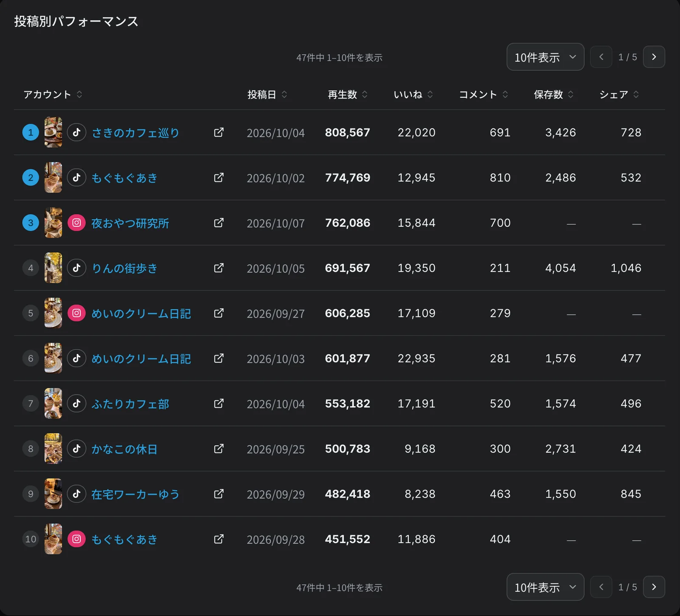
Task: Sort table by いいね column
Action: (x=414, y=94)
